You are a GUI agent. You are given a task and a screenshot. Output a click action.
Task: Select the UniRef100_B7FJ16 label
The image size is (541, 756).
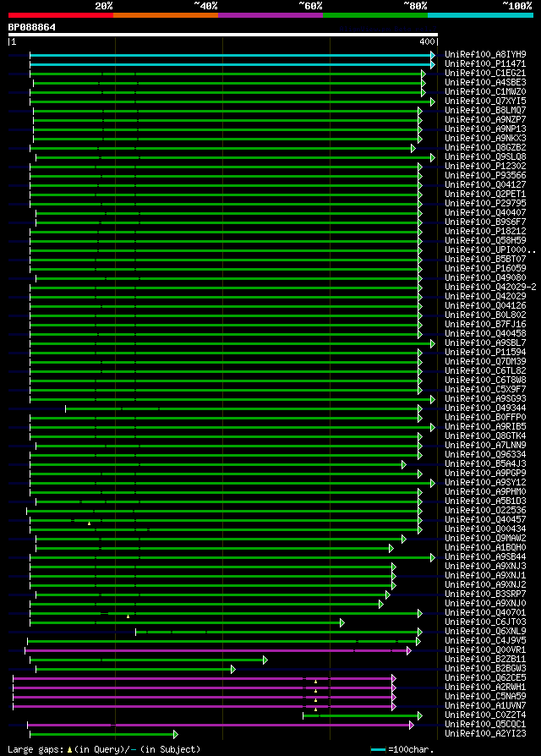click(x=485, y=324)
